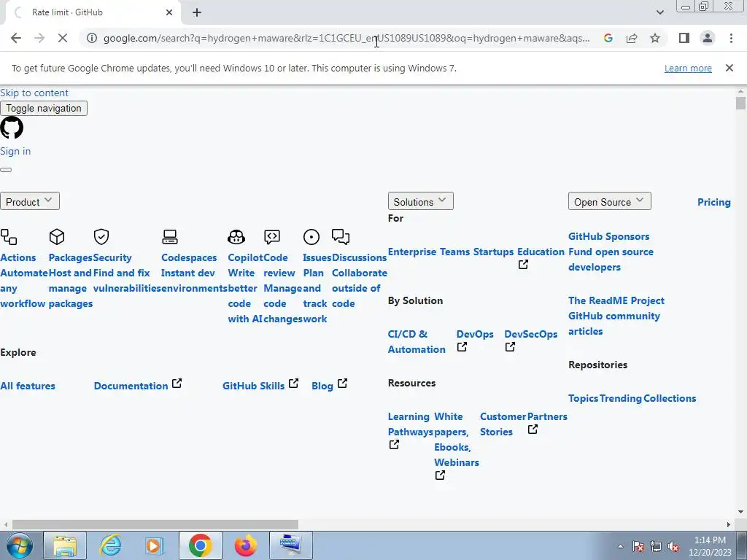Click the horizontal scrollbar thumb
Image resolution: width=747 pixels, height=560 pixels.
(155, 524)
